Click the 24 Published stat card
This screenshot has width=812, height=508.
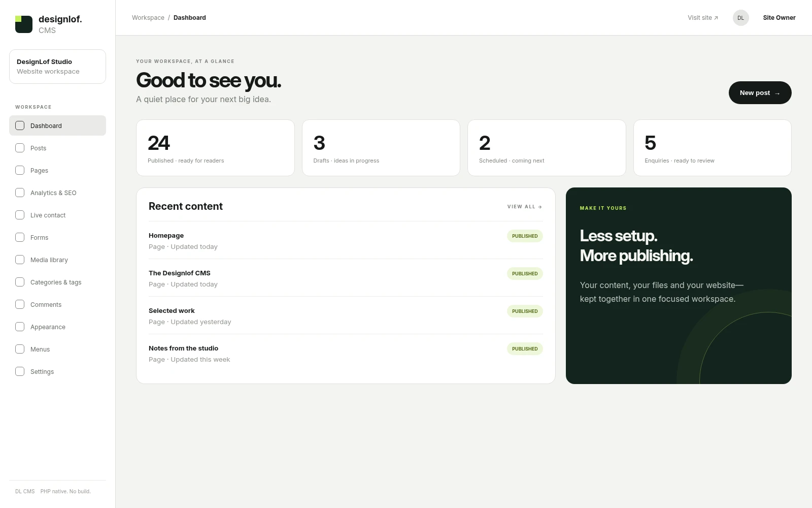pos(215,148)
